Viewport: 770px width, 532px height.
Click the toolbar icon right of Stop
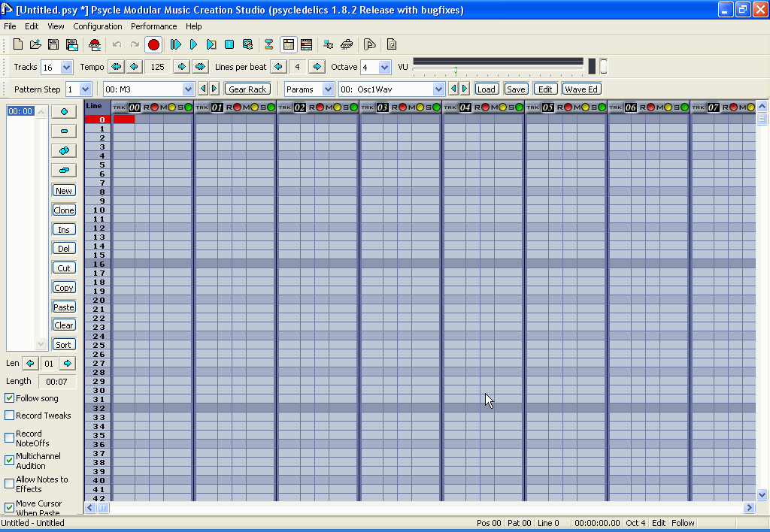(247, 44)
